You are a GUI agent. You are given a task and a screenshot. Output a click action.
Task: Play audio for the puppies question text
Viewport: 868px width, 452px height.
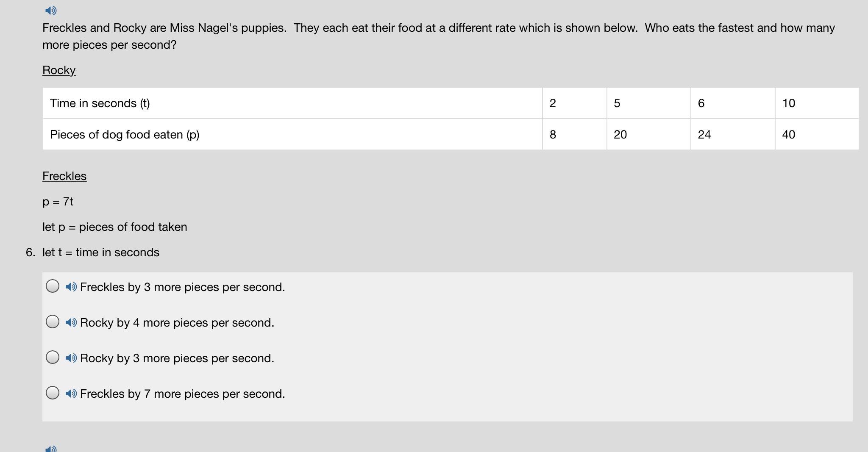[51, 10]
